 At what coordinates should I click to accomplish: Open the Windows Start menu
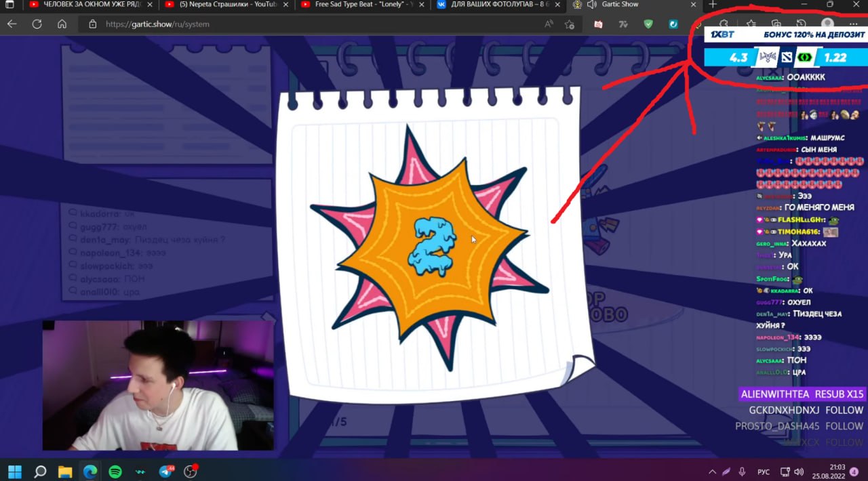coord(14,471)
